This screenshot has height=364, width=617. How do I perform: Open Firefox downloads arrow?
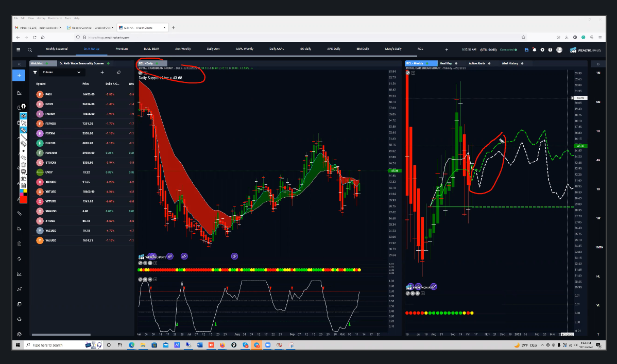566,38
